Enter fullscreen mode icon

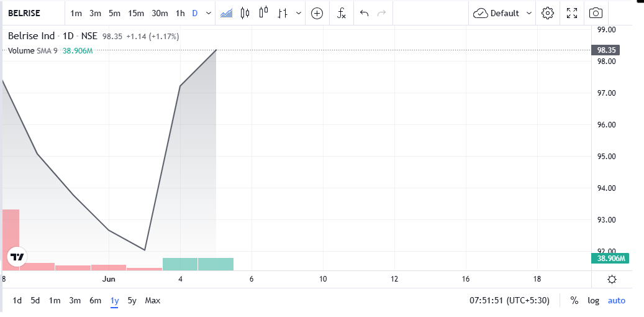coord(572,13)
